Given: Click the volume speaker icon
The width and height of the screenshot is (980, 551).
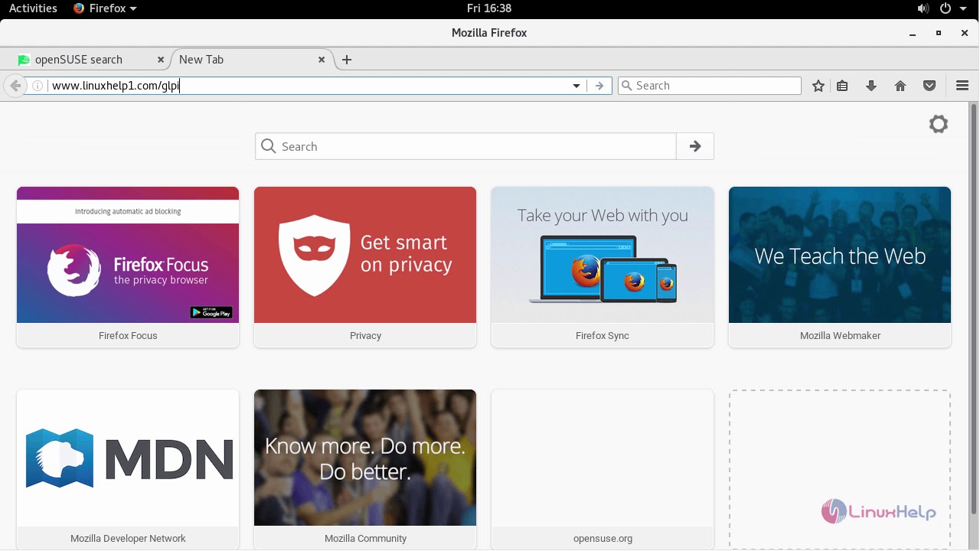Looking at the screenshot, I should tap(923, 8).
